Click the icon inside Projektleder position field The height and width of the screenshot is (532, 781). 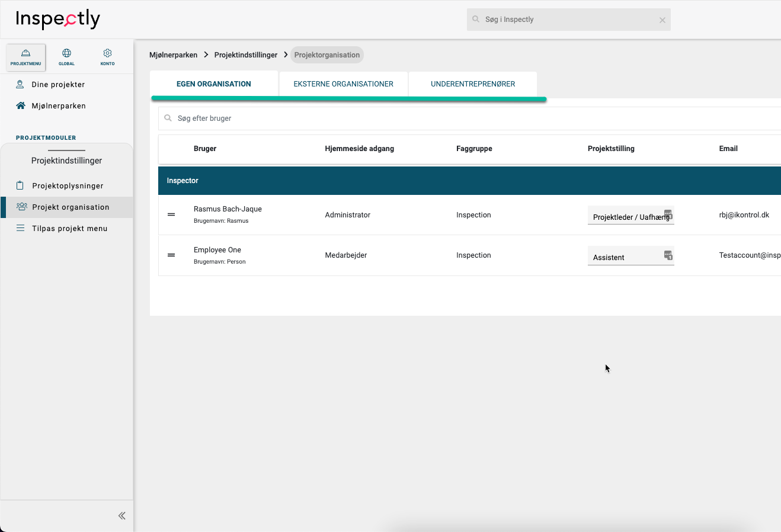[668, 214]
